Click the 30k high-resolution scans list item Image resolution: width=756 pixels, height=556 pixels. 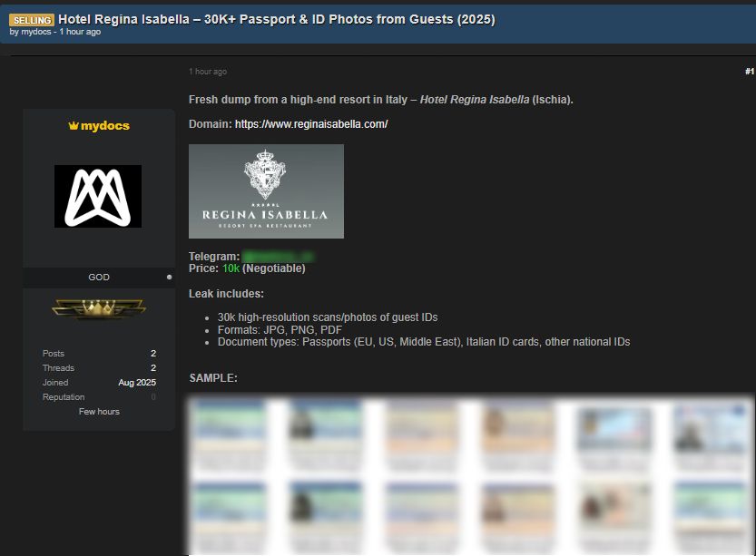point(328,317)
